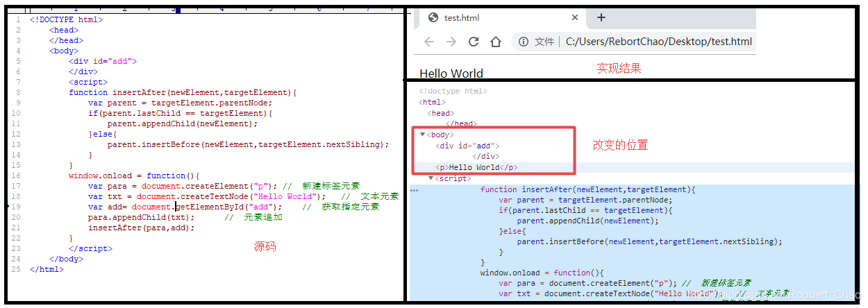Go back using the browser back arrow

(429, 42)
